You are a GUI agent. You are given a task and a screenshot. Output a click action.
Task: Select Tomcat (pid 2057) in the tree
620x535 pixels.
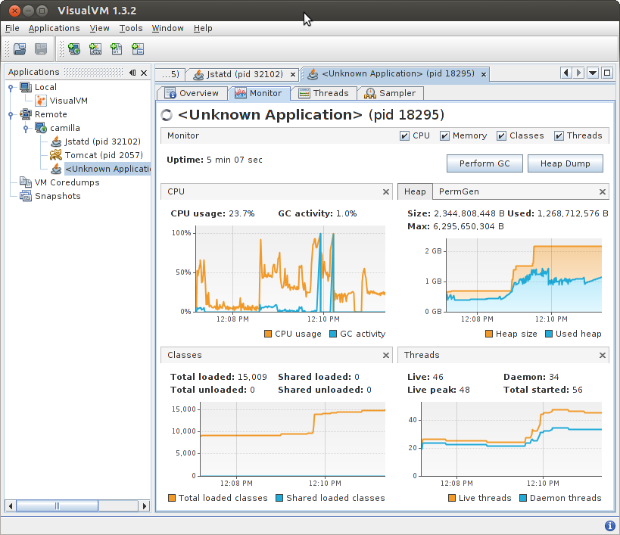tap(98, 155)
